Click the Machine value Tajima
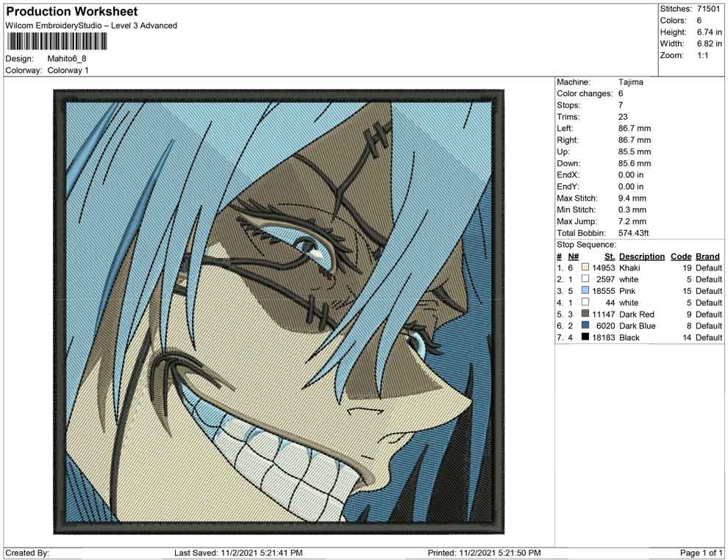 tap(630, 82)
